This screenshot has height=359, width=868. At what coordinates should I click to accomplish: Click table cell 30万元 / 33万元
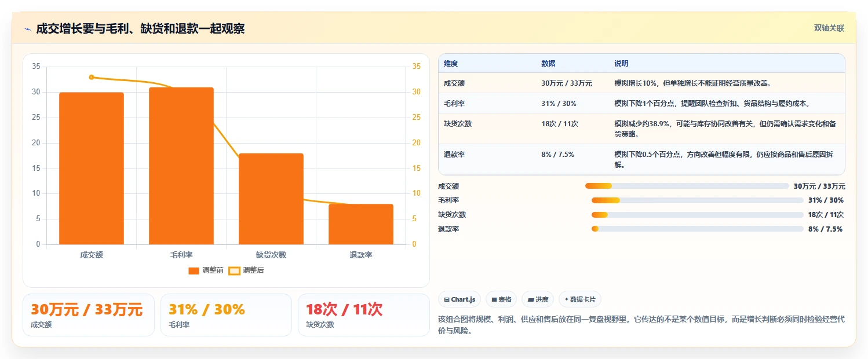point(567,83)
